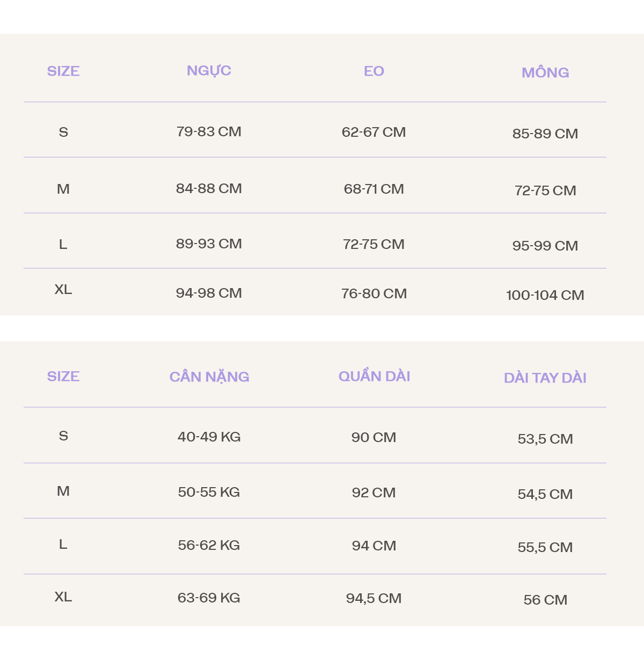Click the DÀI TAY DÀI header

tap(545, 378)
